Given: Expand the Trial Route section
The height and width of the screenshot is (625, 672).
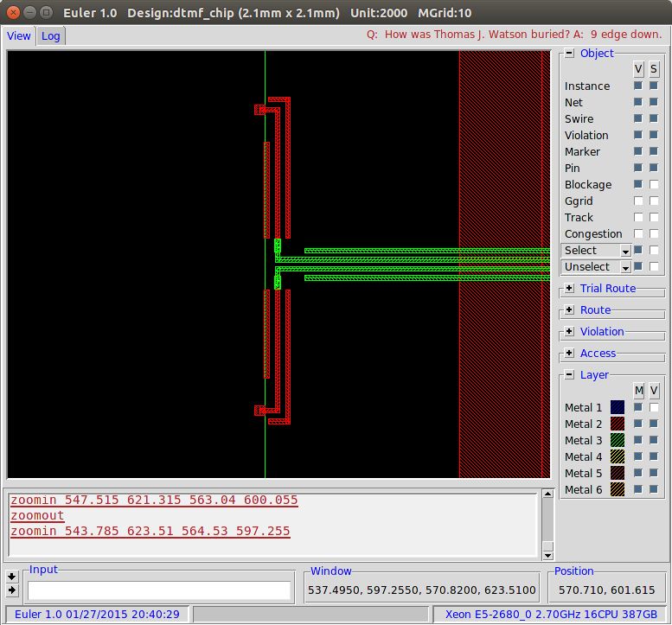Looking at the screenshot, I should (569, 289).
